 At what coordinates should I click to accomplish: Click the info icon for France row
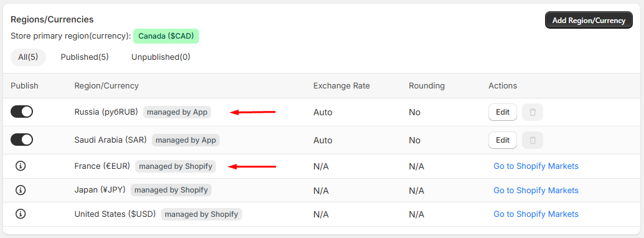click(21, 166)
